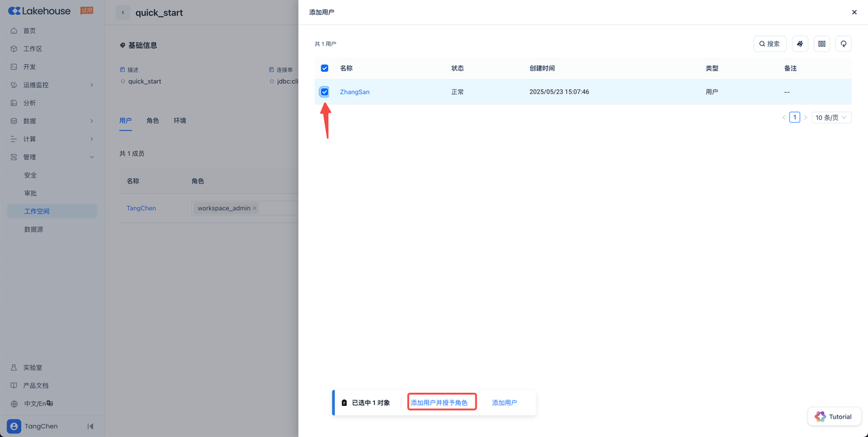
Task: Open 数据源 in the sidebar
Action: (34, 230)
